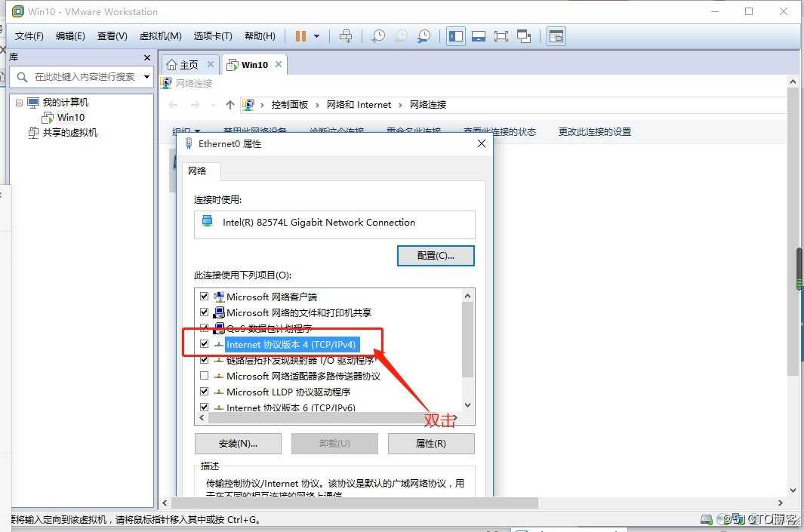Click the 配置(C)... button
Screen dimensions: 804x532
pos(436,256)
